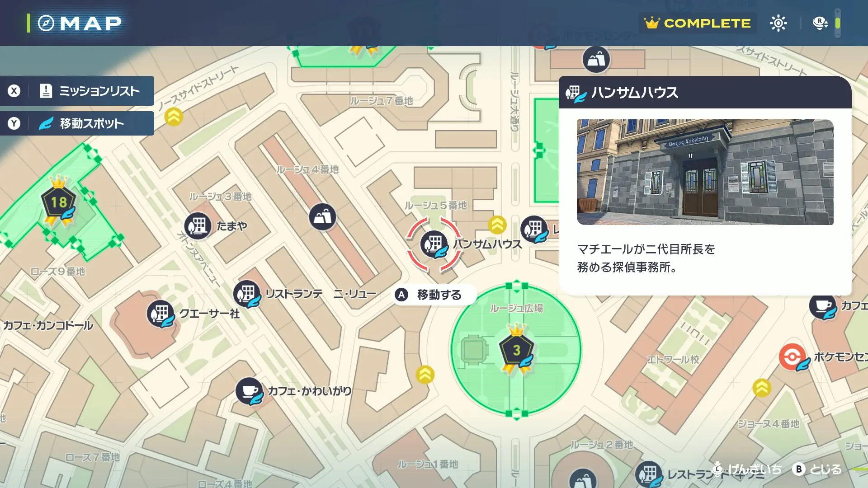This screenshot has width=868, height=488.
Task: Select the shopping bag icon on ルージュ4番地
Action: click(322, 217)
